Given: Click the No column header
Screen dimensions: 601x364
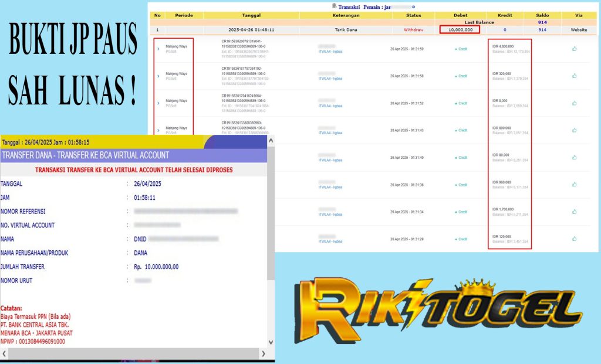Looking at the screenshot, I should pyautogui.click(x=157, y=15).
